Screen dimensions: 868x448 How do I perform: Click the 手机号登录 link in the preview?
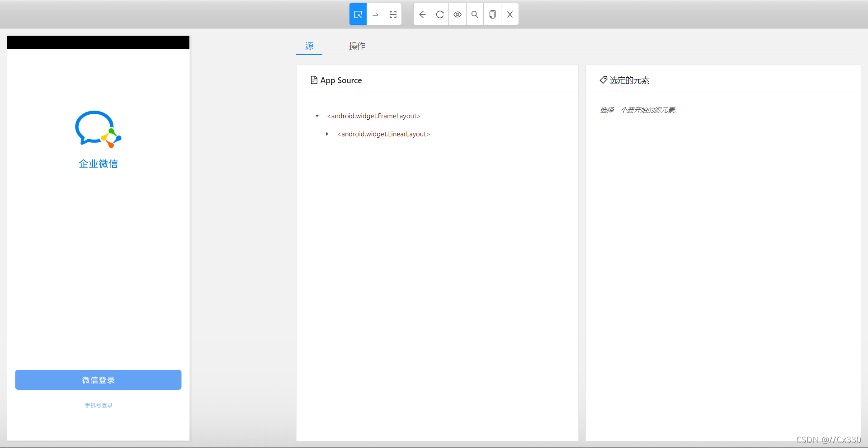pos(99,405)
